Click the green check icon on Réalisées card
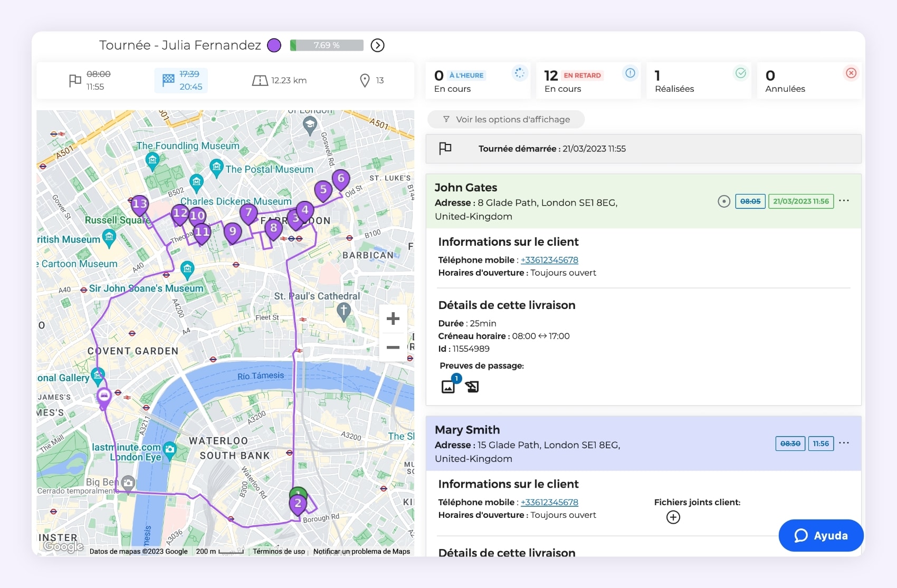 tap(740, 73)
